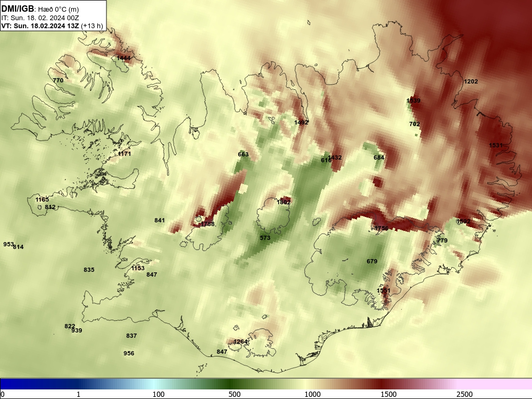Click the 814 height value

[18, 247]
